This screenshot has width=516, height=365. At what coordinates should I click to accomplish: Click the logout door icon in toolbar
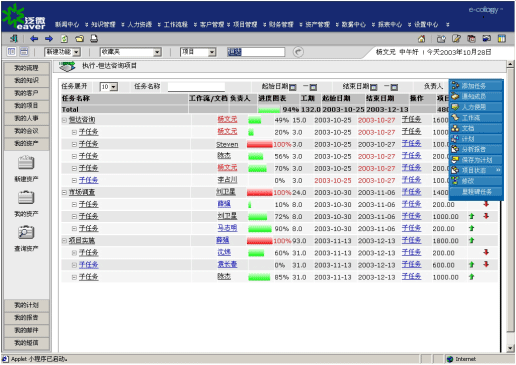click(x=14, y=39)
